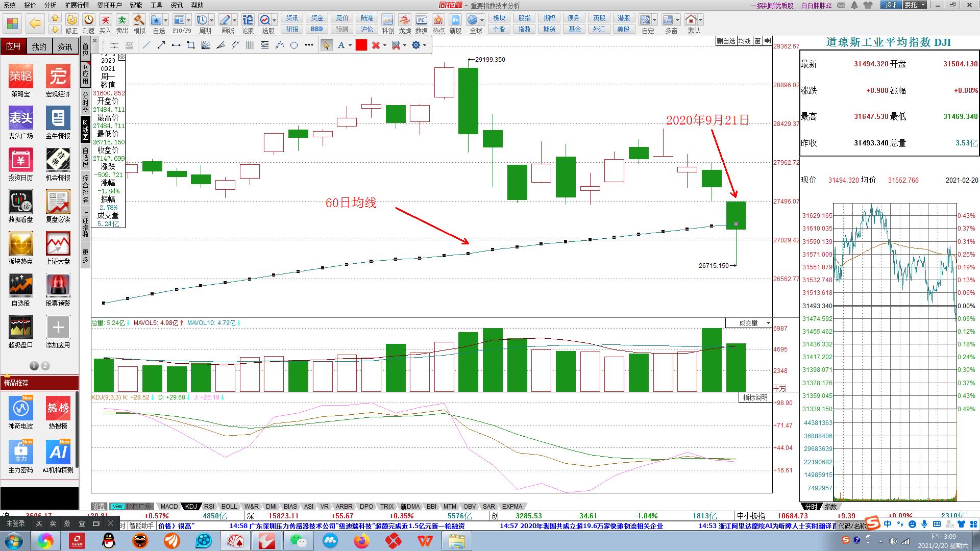This screenshot has height=551, width=980.
Task: Select the rectangle drawing tool
Action: pos(191,45)
